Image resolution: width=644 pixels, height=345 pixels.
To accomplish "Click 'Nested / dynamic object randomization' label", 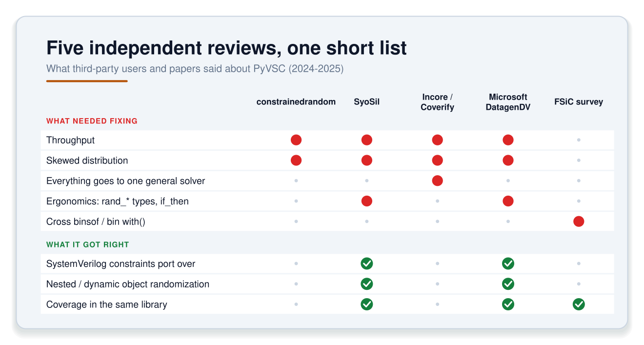I will pyautogui.click(x=128, y=284).
